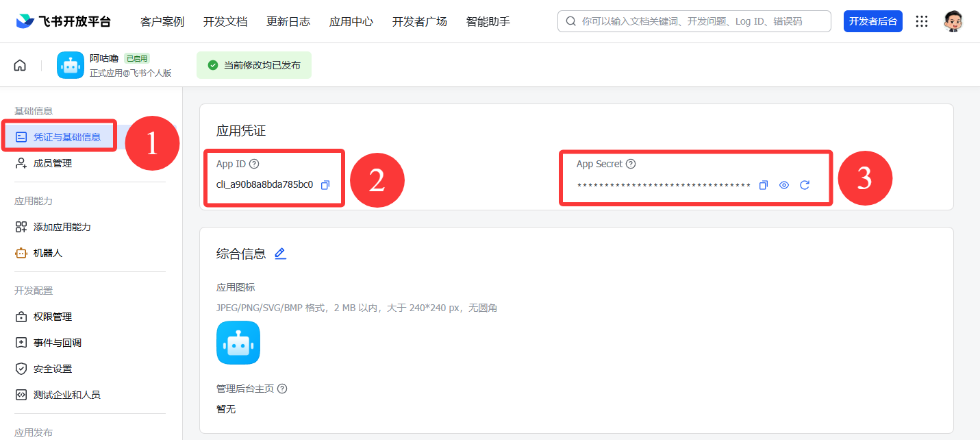Click the blue robot app icon thumbnail
Screen dimensions: 980x440
[238, 343]
